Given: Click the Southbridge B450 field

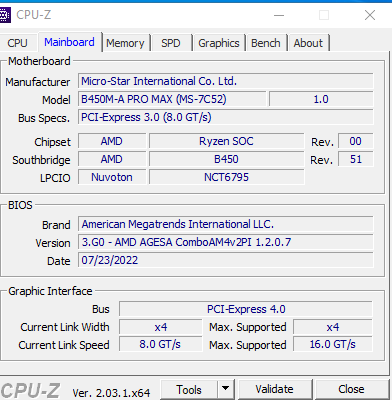Looking at the screenshot, I should click(226, 159).
